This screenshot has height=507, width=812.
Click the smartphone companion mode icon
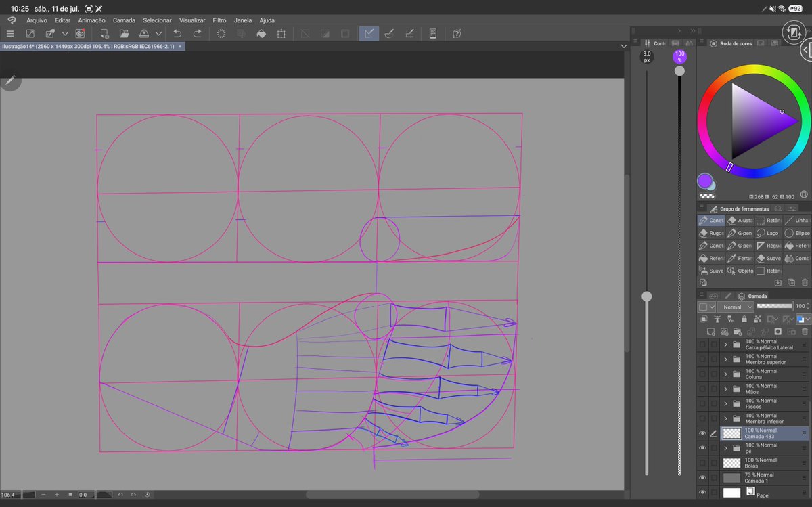point(433,33)
